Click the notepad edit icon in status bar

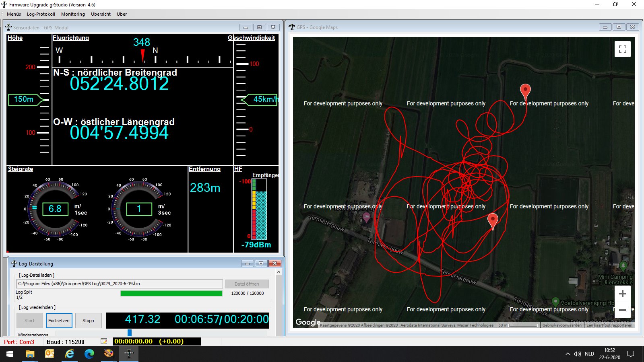104,341
